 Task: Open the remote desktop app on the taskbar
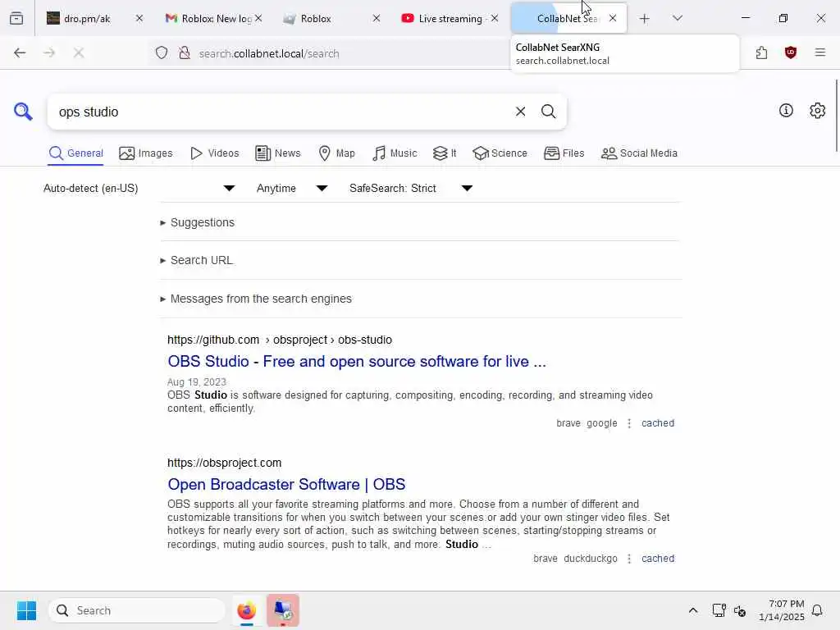point(283,610)
